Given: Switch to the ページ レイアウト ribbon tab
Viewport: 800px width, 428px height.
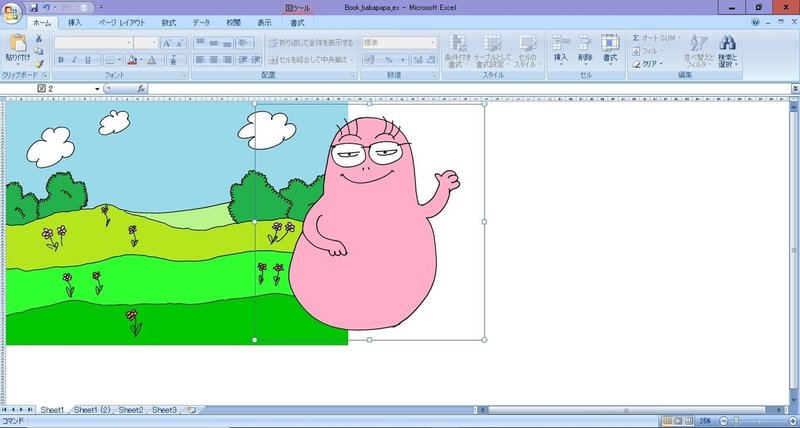Looking at the screenshot, I should pyautogui.click(x=122, y=23).
